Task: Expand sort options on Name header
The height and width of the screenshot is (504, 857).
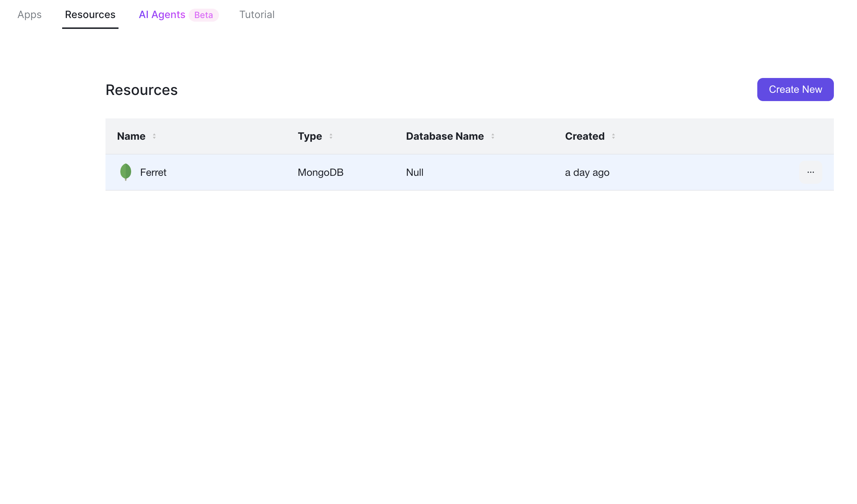Action: point(155,136)
